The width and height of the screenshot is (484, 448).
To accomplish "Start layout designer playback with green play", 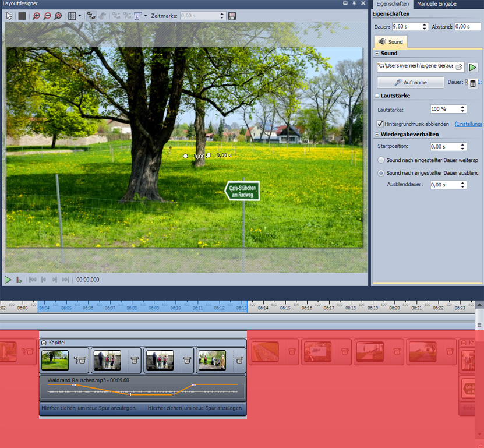I will tap(8, 280).
